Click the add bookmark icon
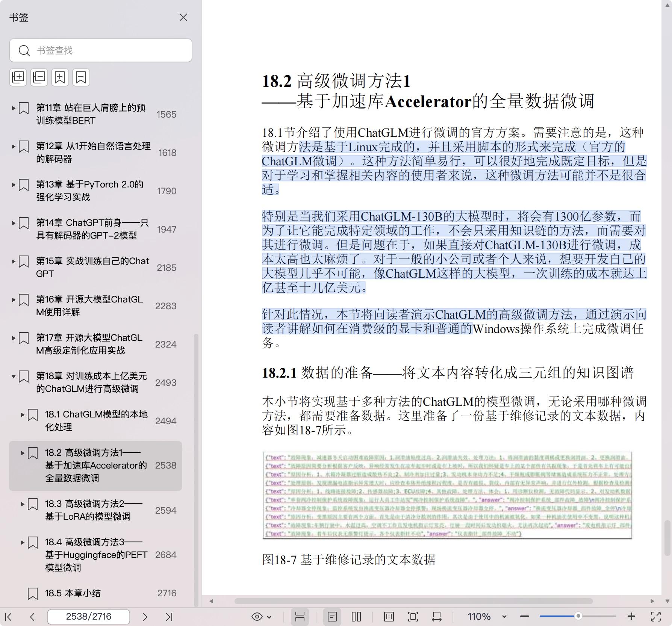This screenshot has width=672, height=626. click(x=60, y=77)
